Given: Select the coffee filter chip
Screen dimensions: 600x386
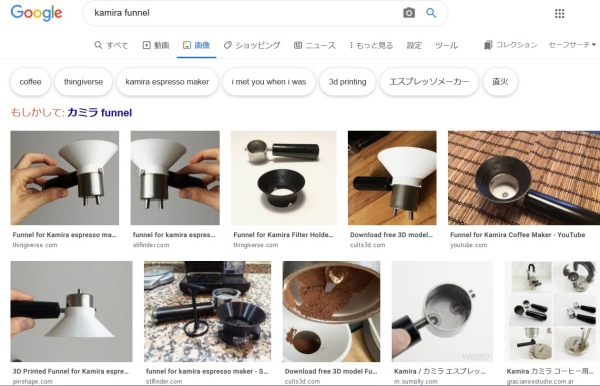Looking at the screenshot, I should (x=30, y=81).
